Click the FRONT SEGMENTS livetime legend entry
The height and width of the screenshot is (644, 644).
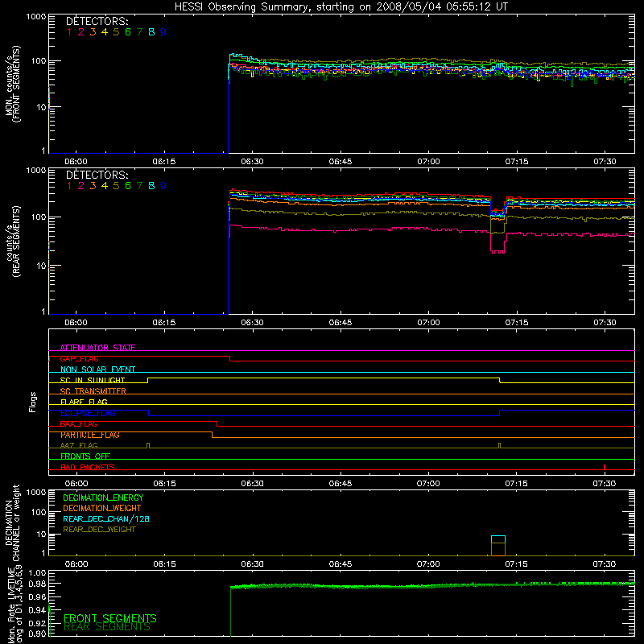click(x=110, y=618)
